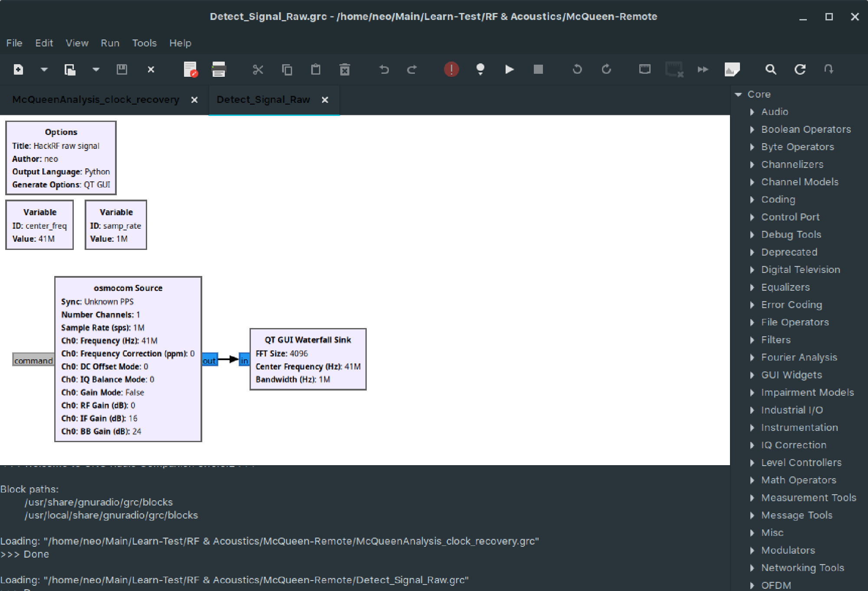
Task: Generate the flow graph
Action: (x=480, y=69)
